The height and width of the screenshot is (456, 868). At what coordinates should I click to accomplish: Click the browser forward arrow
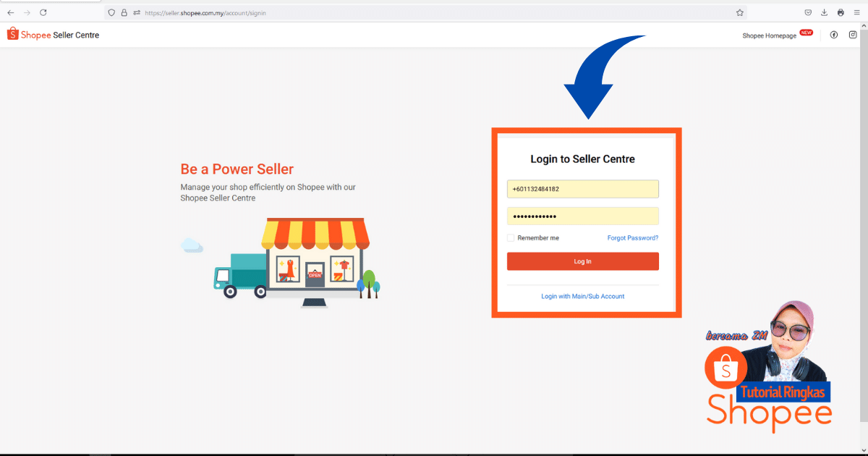point(27,12)
